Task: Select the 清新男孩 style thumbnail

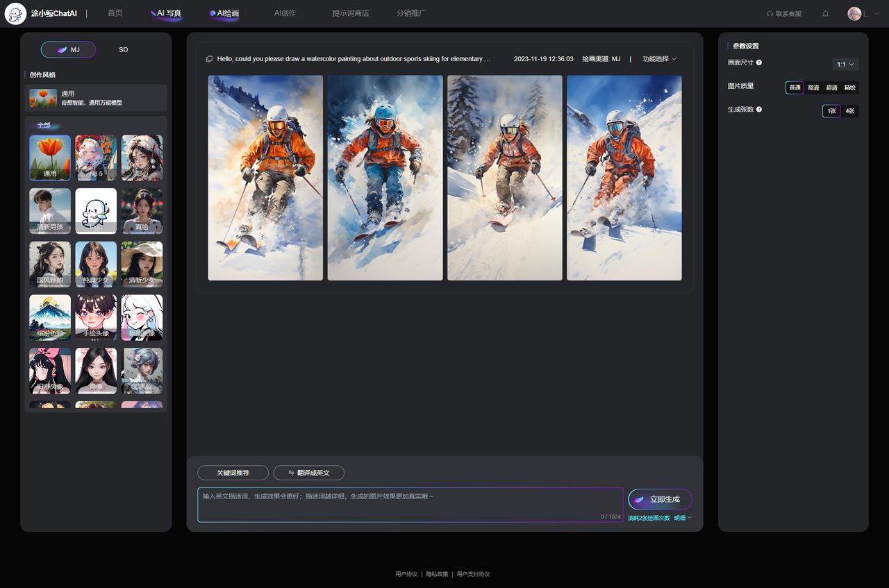Action: [50, 211]
